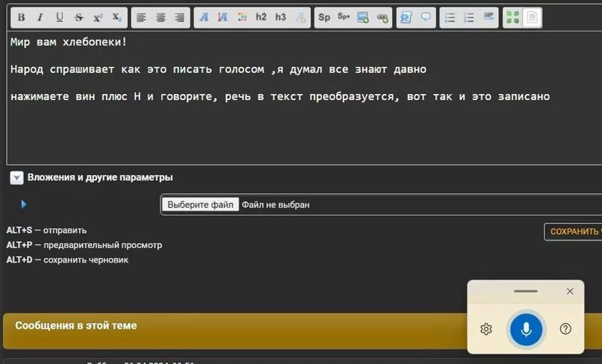Image resolution: width=602 pixels, height=364 pixels.
Task: Insert an image into the post
Action: point(363,17)
